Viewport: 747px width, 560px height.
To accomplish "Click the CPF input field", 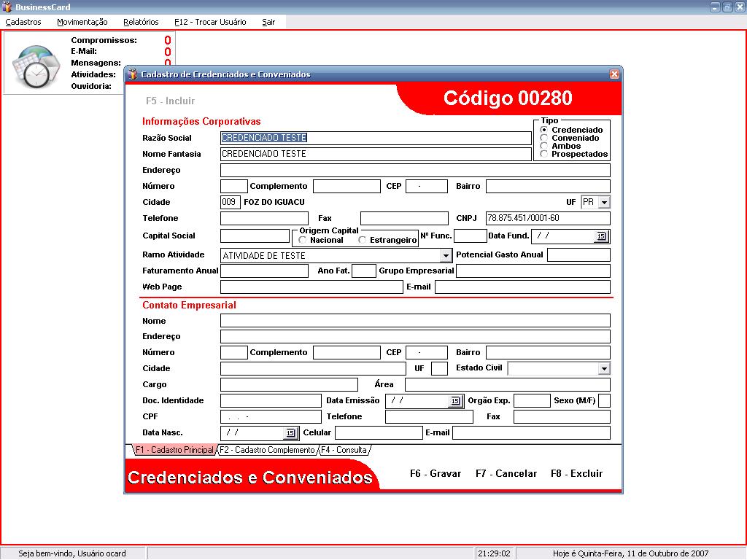I will click(271, 416).
